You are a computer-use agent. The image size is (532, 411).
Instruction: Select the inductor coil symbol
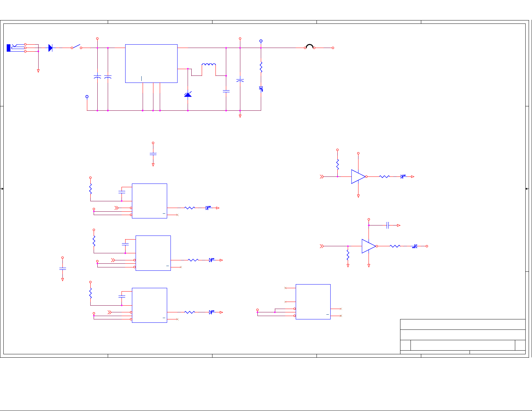208,64
